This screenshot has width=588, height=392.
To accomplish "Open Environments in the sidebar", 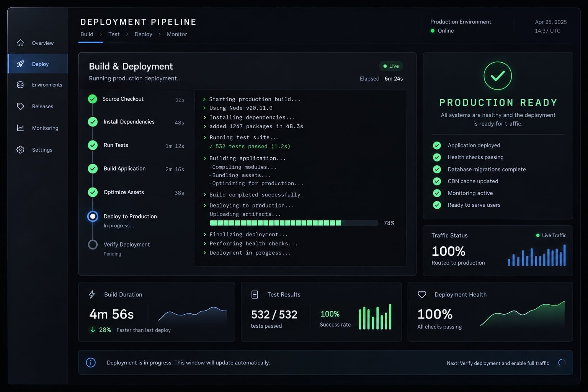I will [38, 85].
